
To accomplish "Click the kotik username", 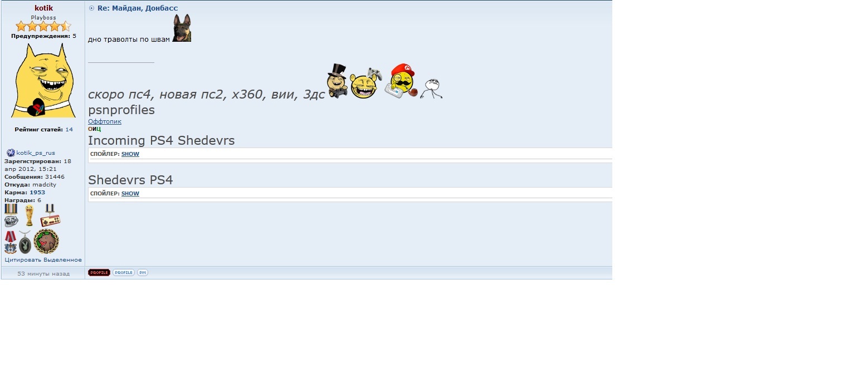I will (43, 8).
